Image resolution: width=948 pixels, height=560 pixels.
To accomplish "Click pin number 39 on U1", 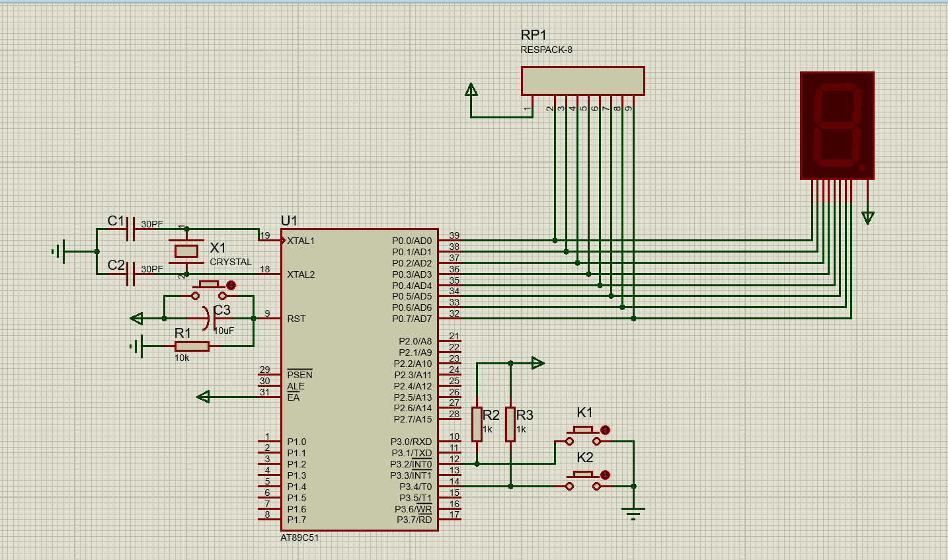I will (x=454, y=235).
